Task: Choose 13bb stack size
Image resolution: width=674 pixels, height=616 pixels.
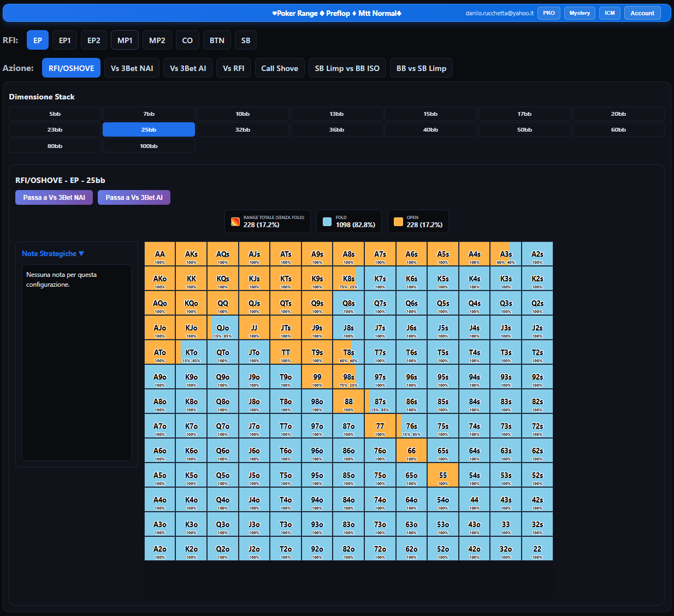Action: [337, 114]
